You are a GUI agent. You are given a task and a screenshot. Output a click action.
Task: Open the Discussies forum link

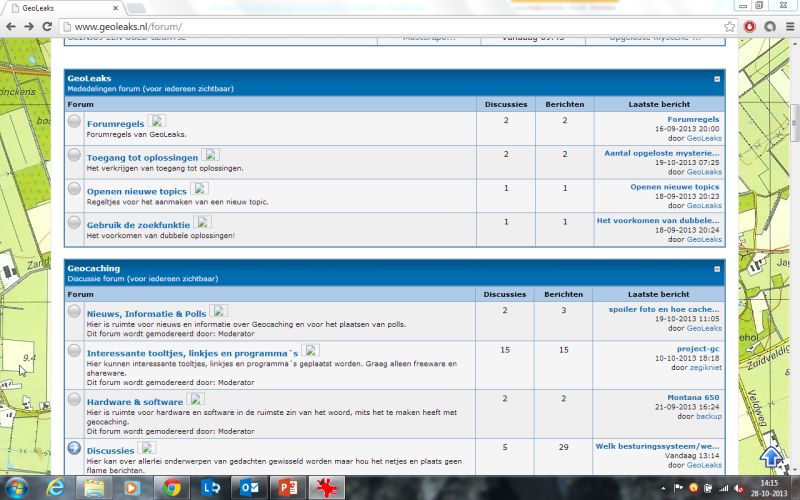click(110, 451)
